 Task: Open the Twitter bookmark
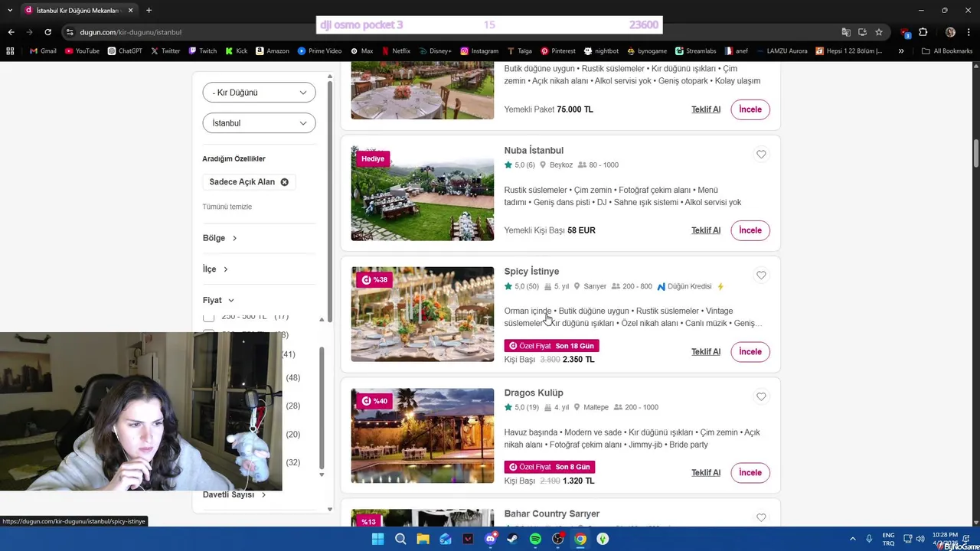pyautogui.click(x=165, y=51)
